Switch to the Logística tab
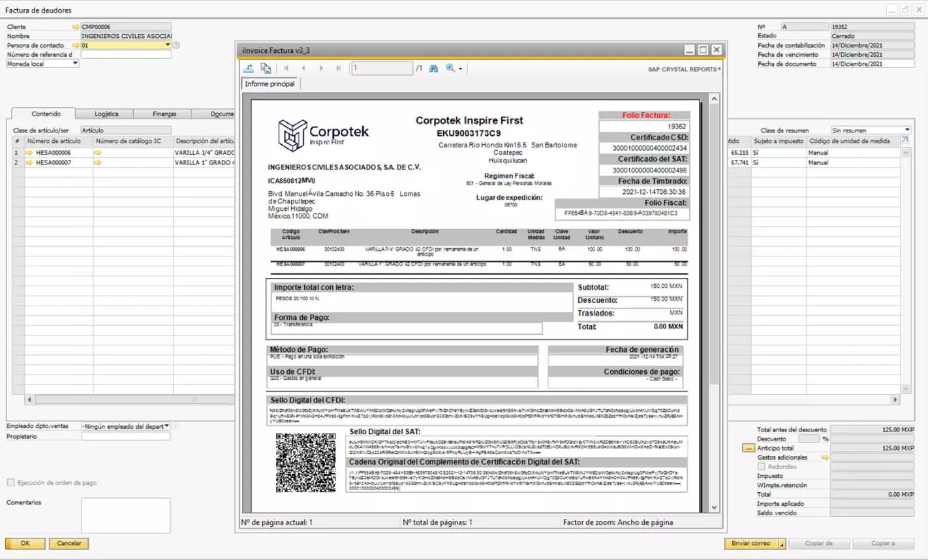The image size is (928, 560). [x=106, y=114]
